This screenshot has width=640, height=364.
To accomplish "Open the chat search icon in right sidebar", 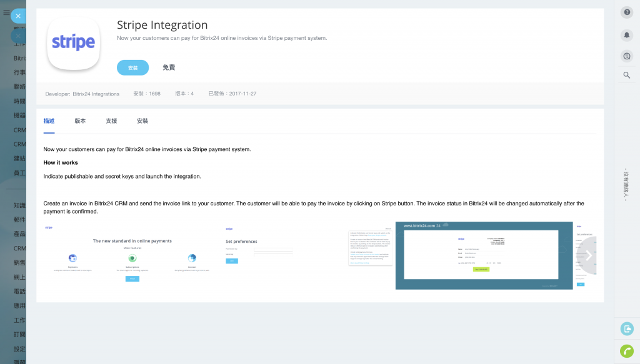I will pos(627,56).
